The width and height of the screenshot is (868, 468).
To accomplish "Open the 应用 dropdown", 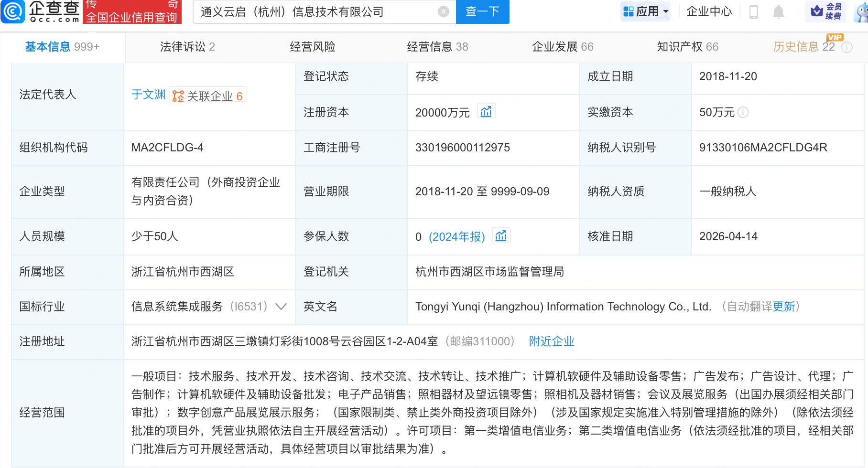I will click(x=645, y=11).
